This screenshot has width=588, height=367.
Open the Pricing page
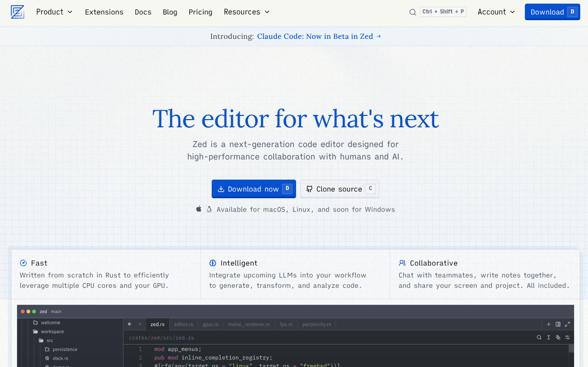200,12
